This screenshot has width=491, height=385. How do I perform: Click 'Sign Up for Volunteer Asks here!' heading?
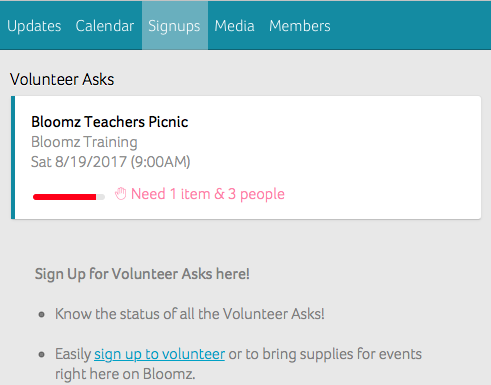pos(142,274)
